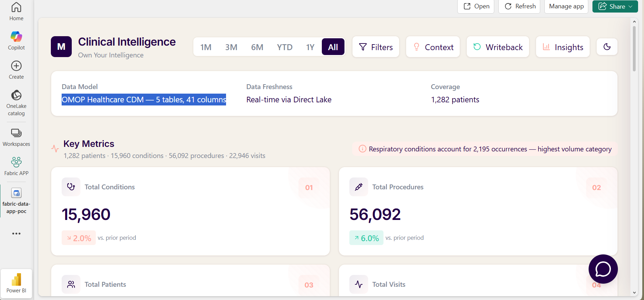Open the OneLake catalog
Viewport: 644px width, 300px height.
click(16, 103)
